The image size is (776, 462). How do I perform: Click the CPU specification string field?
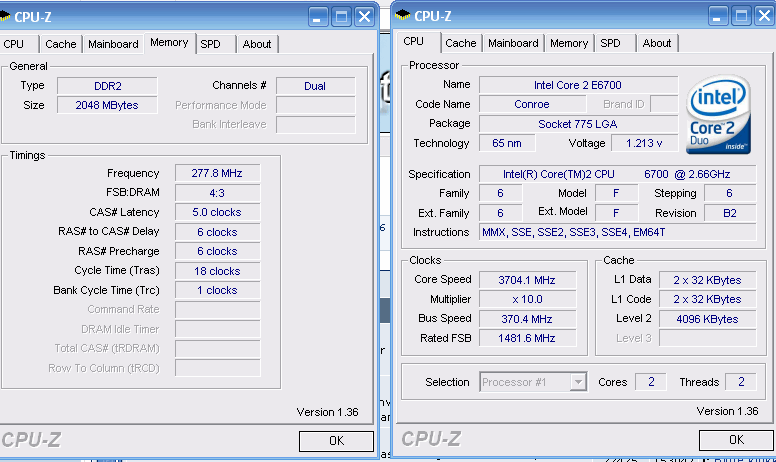pos(617,174)
